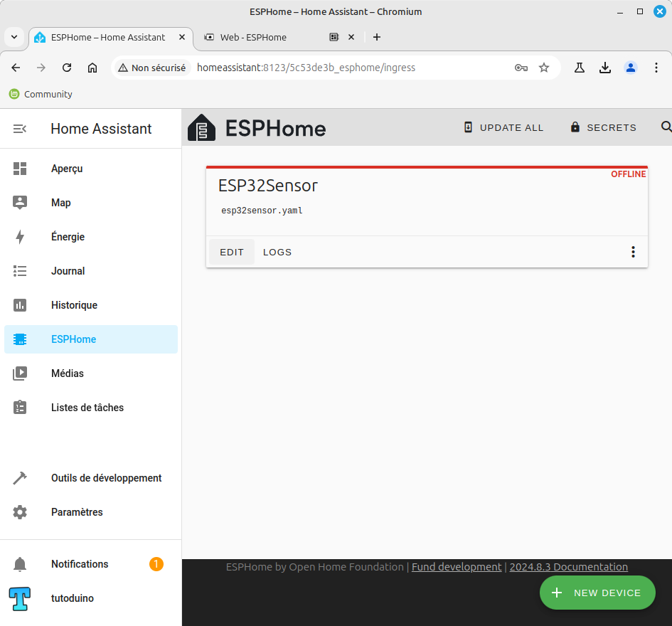Open the saved passwords key icon
672x626 pixels.
pyautogui.click(x=521, y=68)
